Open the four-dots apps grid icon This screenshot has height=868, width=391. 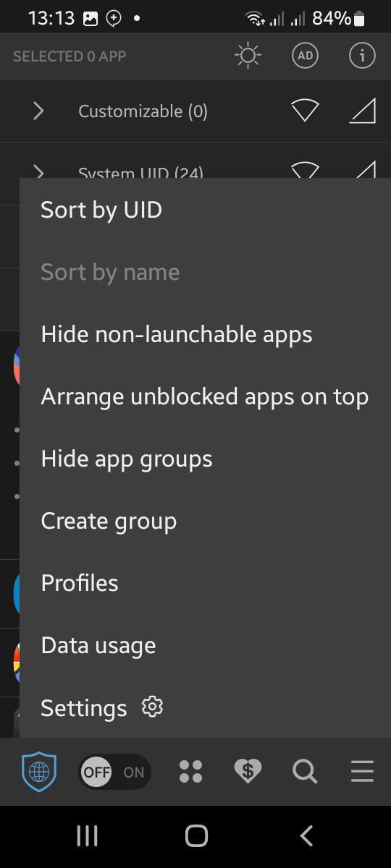190,772
